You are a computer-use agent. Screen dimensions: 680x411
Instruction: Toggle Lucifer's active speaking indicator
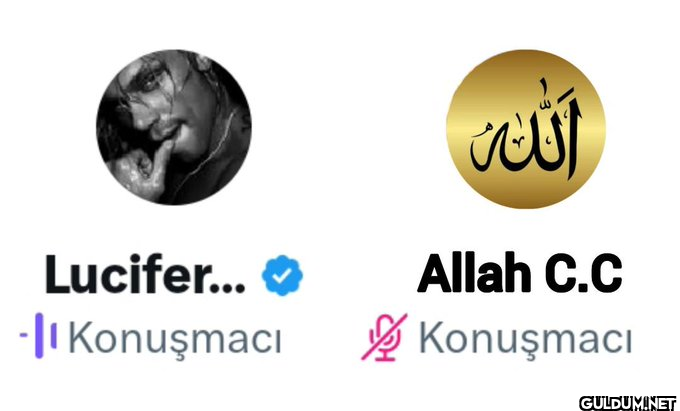38,336
